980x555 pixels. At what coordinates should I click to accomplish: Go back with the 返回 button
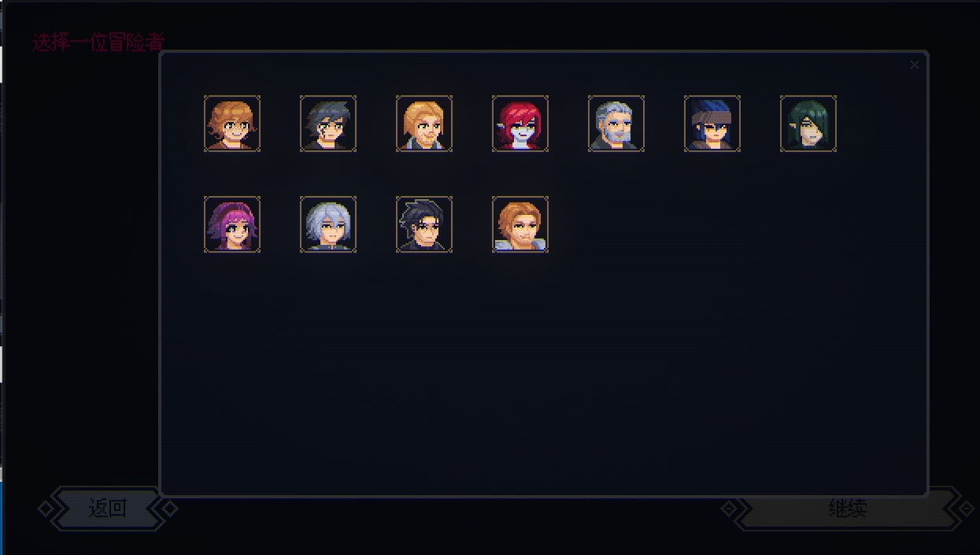[108, 509]
